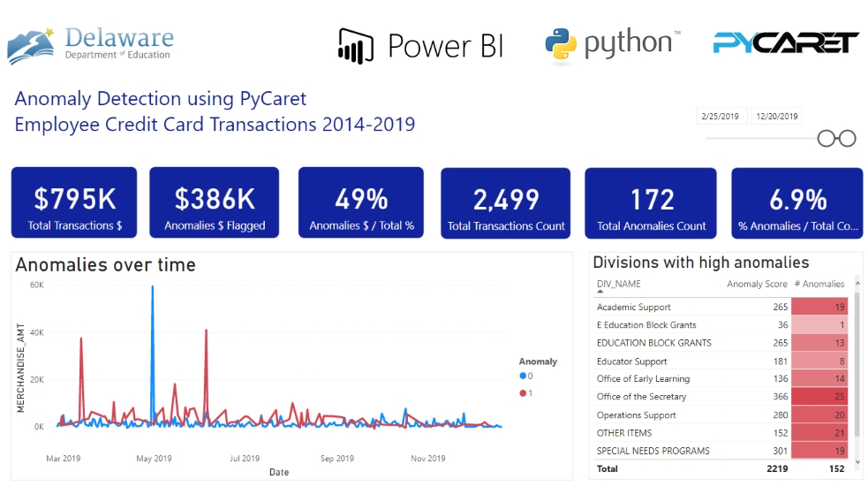Screen dimensions: 868x487
Task: Click the Total Anomalies Count card
Action: coord(652,203)
